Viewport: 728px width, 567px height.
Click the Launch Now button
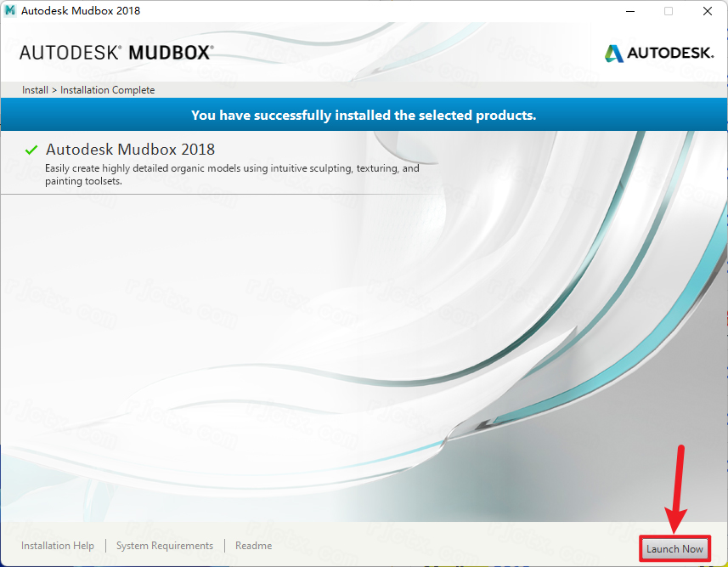674,549
